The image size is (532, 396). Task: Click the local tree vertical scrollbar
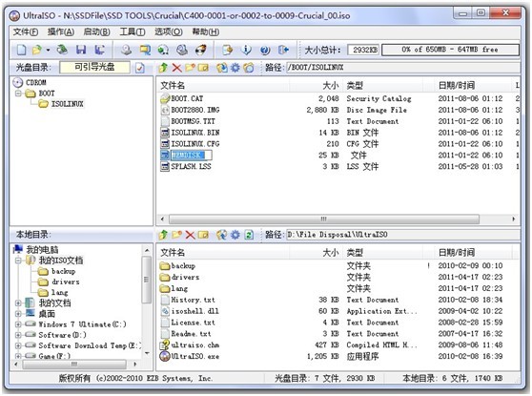tap(146, 280)
